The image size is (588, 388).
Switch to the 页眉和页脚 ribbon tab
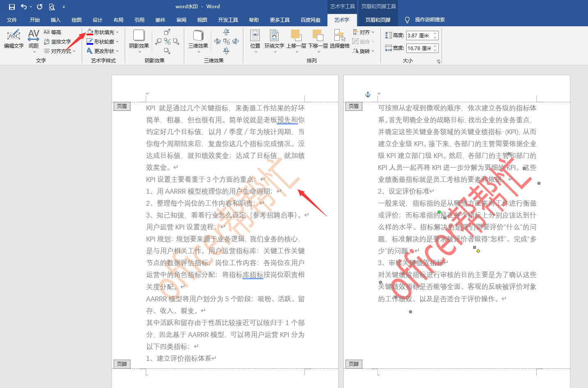click(x=377, y=19)
